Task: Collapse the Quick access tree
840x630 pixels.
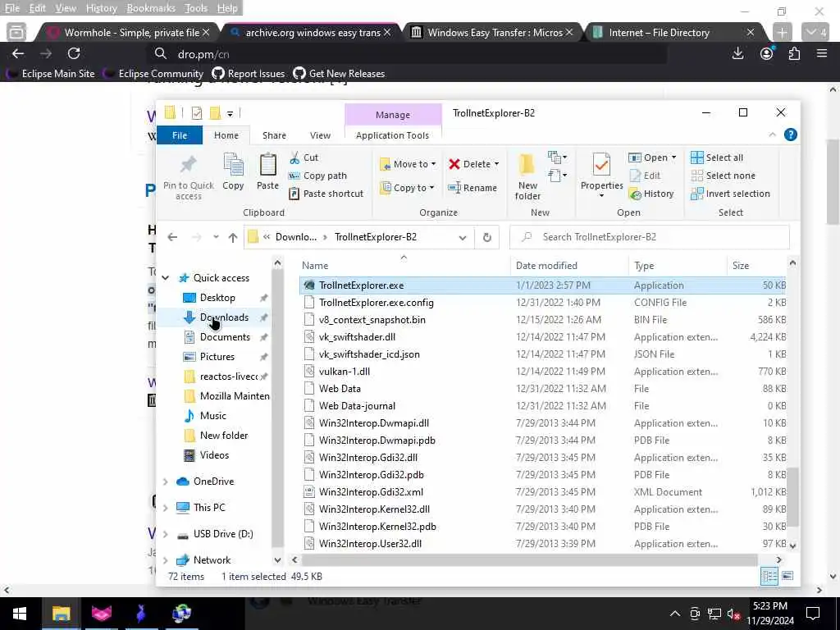Action: (166, 277)
